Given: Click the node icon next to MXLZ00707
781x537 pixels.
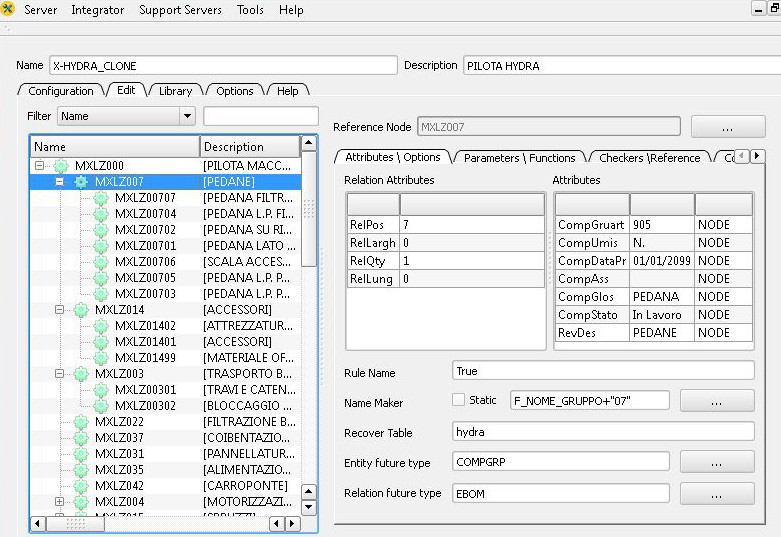Looking at the screenshot, I should pyautogui.click(x=100, y=198).
